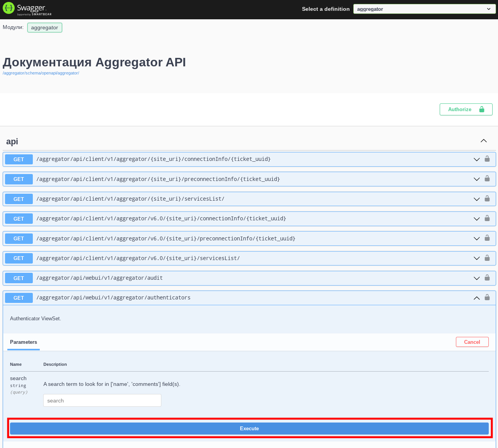Click lock icon on preconnectionInfo v1 endpoint

coord(487,179)
